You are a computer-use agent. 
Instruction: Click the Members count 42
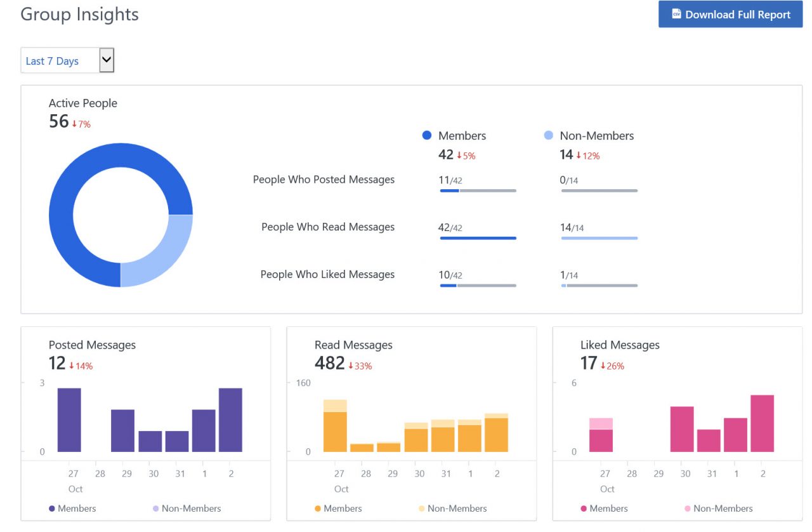[x=446, y=154]
